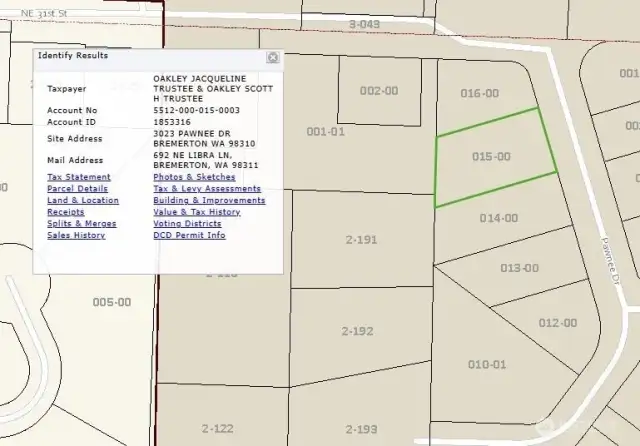The image size is (640, 446).
Task: Select parcel 3-043 on the map
Action: (x=364, y=24)
